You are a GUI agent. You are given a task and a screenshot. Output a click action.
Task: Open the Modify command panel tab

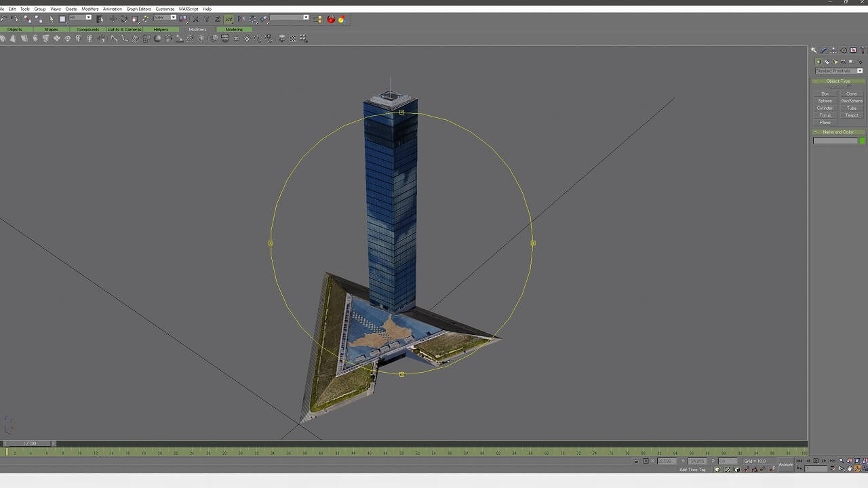[x=823, y=50]
